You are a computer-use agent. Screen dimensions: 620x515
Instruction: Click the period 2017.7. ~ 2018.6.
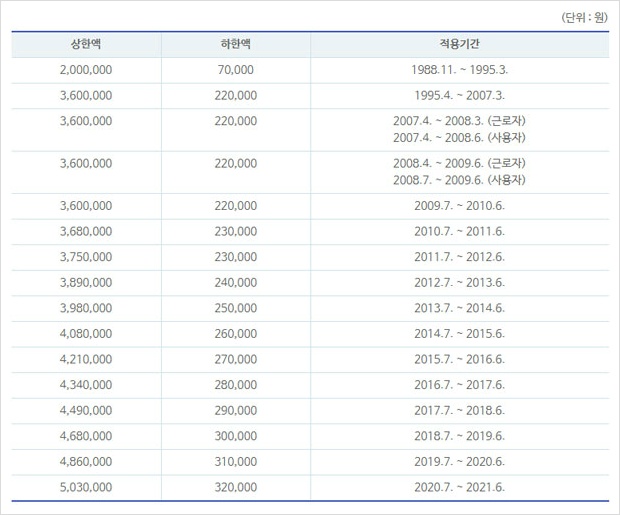(459, 411)
